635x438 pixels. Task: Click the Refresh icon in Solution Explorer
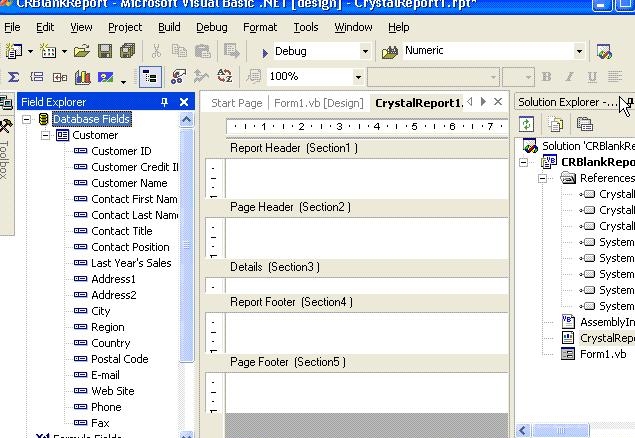(x=527, y=124)
